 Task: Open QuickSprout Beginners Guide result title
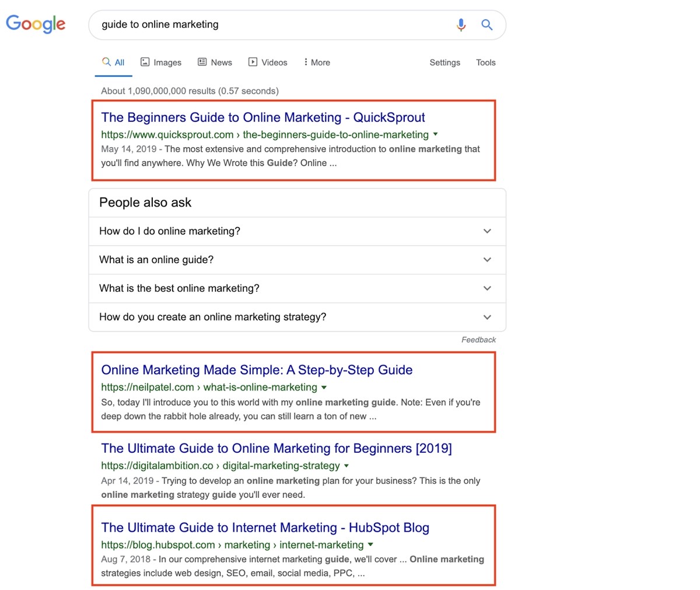(x=263, y=117)
